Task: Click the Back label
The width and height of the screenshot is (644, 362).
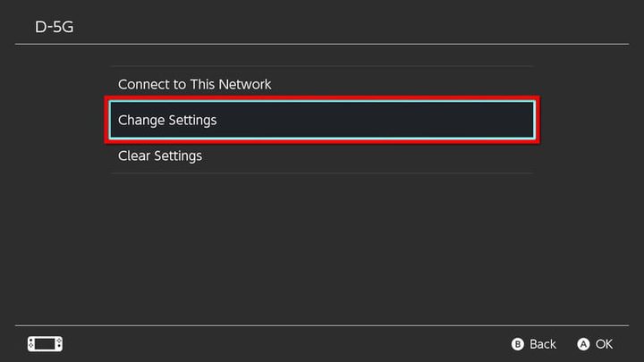Action: click(x=542, y=344)
